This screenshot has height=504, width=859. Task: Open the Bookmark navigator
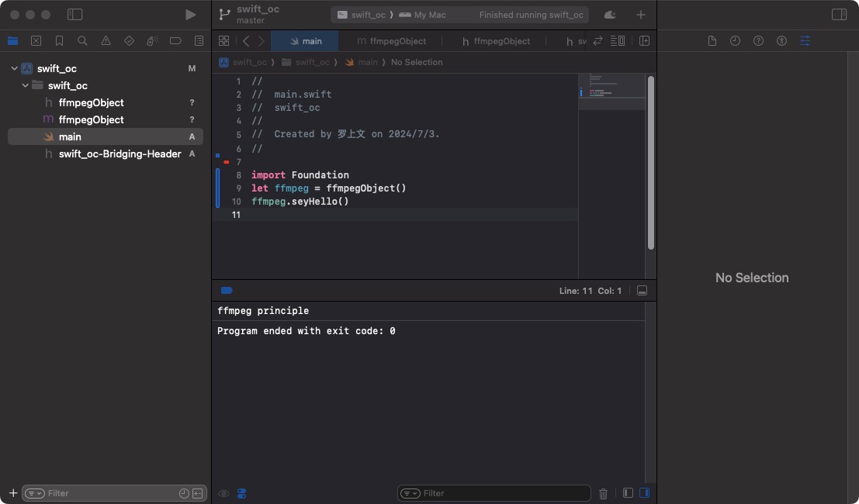[59, 41]
